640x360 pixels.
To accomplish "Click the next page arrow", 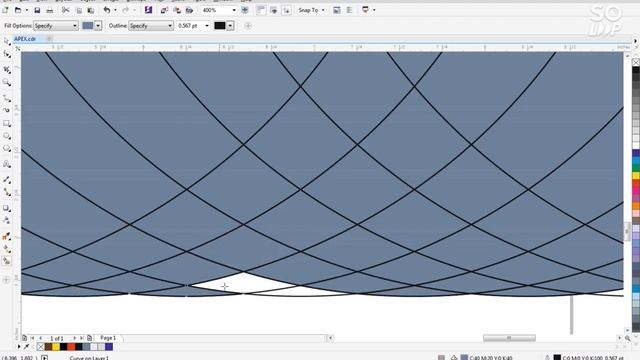I will pos(75,338).
